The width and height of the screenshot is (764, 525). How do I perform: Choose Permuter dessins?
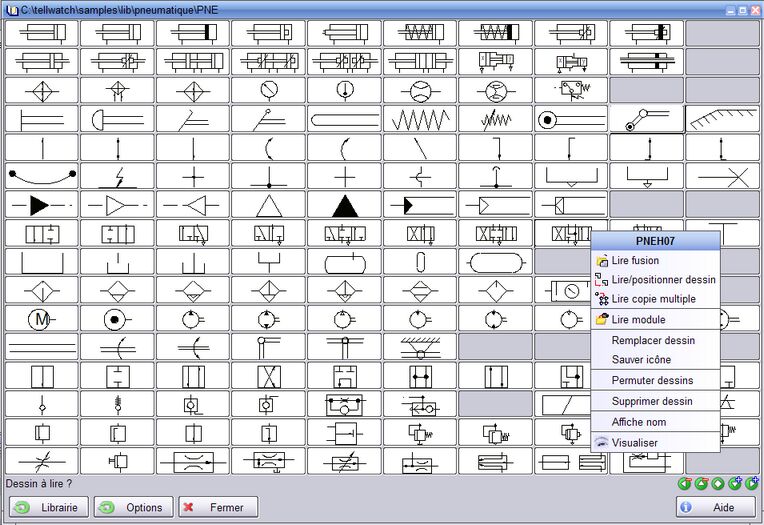(x=655, y=380)
